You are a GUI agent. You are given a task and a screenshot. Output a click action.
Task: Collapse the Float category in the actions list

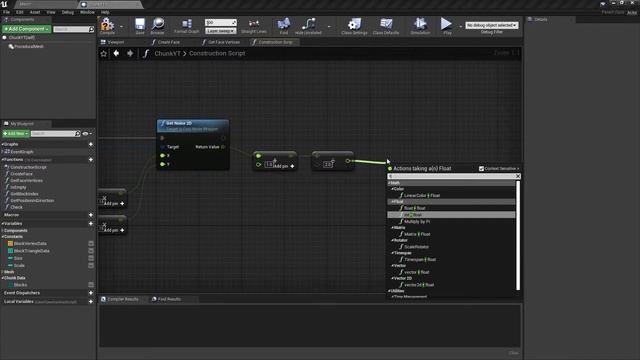[x=393, y=202]
